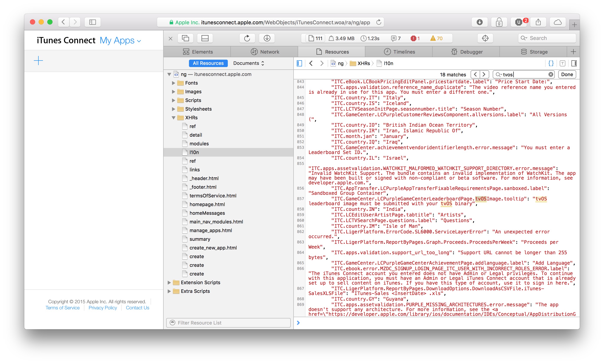Click the Filter Resource List field

[x=228, y=323]
